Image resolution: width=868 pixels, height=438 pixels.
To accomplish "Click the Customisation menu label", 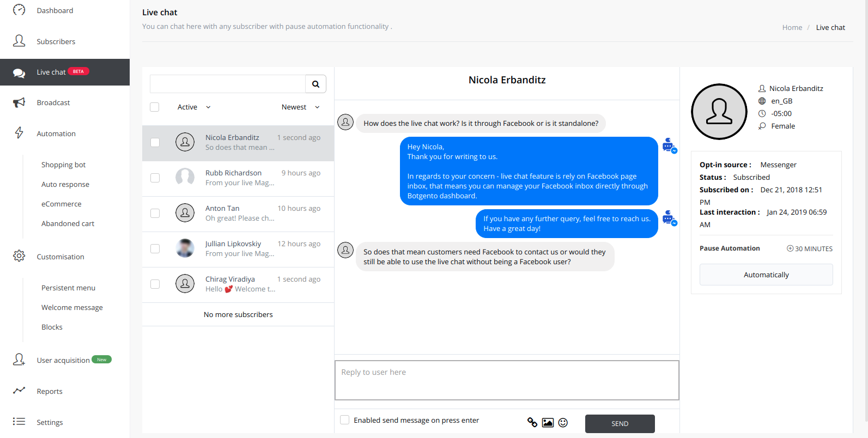I will (x=60, y=257).
